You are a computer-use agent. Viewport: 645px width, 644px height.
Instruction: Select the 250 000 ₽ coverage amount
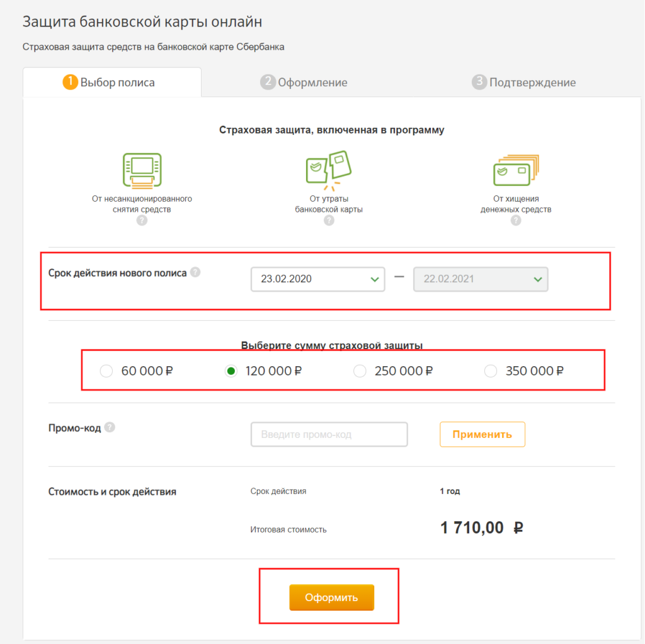[x=359, y=371]
